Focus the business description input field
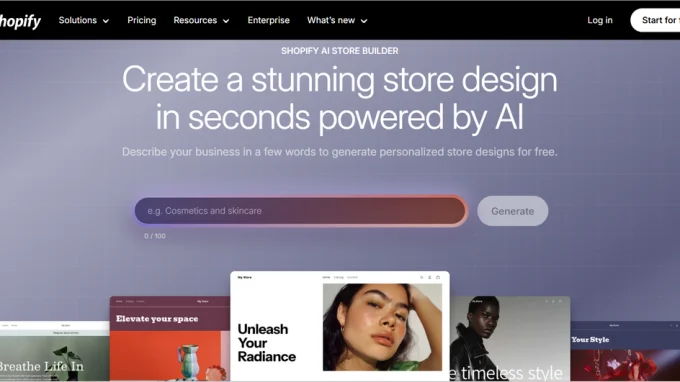 (x=301, y=211)
